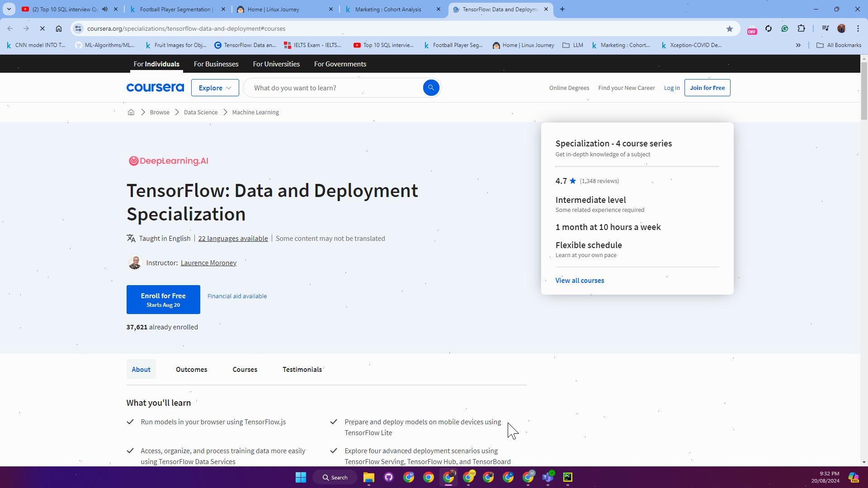Select the Outcomes section tab

click(191, 369)
